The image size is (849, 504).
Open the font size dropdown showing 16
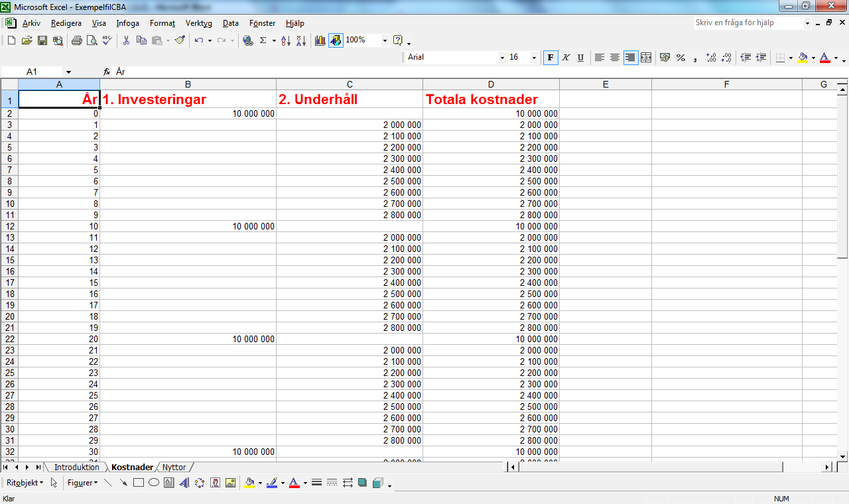(x=534, y=58)
